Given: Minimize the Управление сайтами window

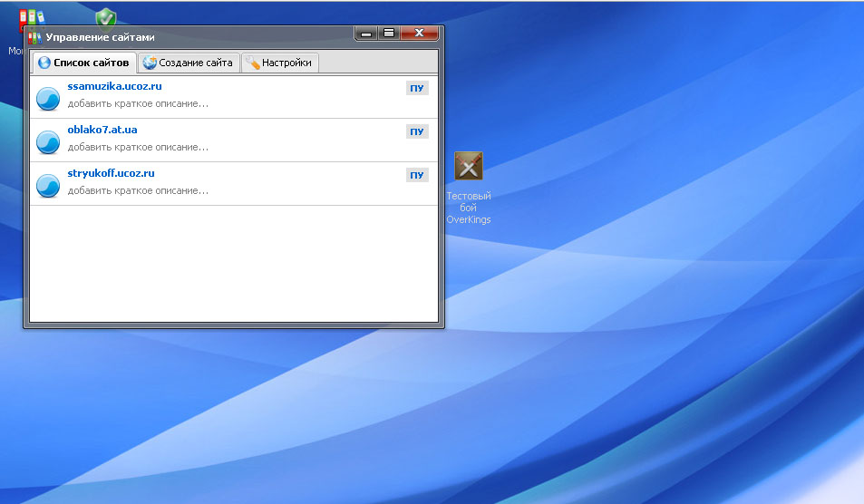Looking at the screenshot, I should [366, 34].
